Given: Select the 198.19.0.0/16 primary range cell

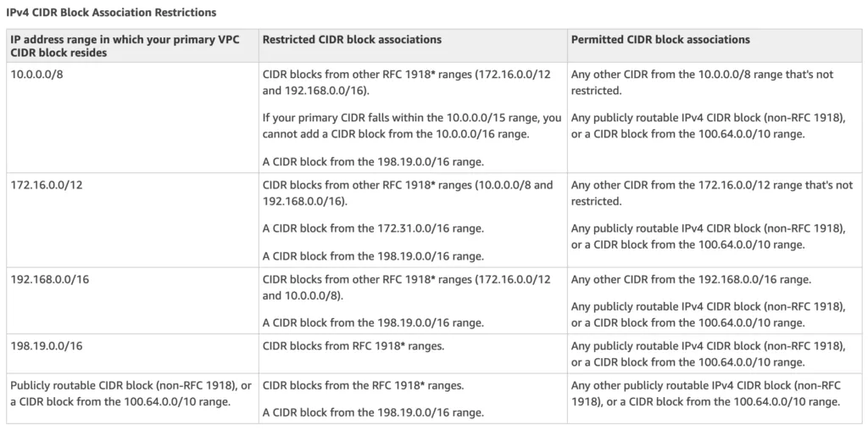Looking at the screenshot, I should click(x=133, y=354).
